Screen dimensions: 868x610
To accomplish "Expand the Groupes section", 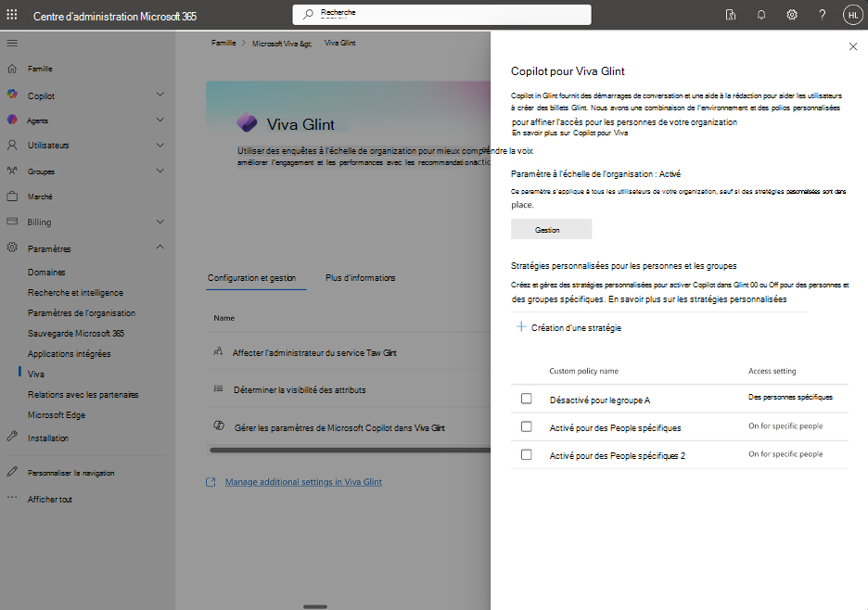I will [160, 171].
